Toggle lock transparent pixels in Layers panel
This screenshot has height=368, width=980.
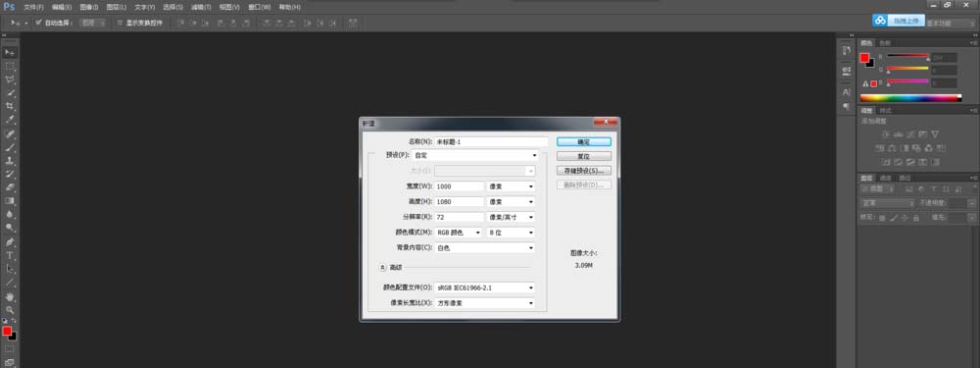(x=882, y=218)
